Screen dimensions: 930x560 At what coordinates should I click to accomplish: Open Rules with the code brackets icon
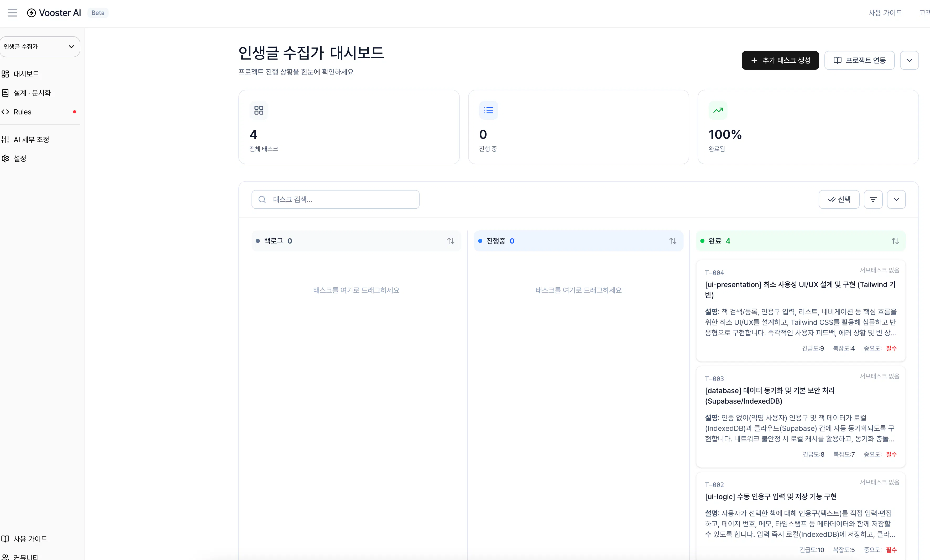(x=5, y=112)
